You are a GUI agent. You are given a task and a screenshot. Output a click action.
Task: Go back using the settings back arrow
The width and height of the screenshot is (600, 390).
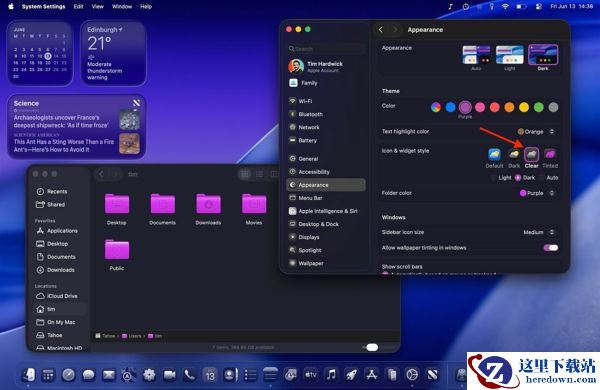[381, 29]
